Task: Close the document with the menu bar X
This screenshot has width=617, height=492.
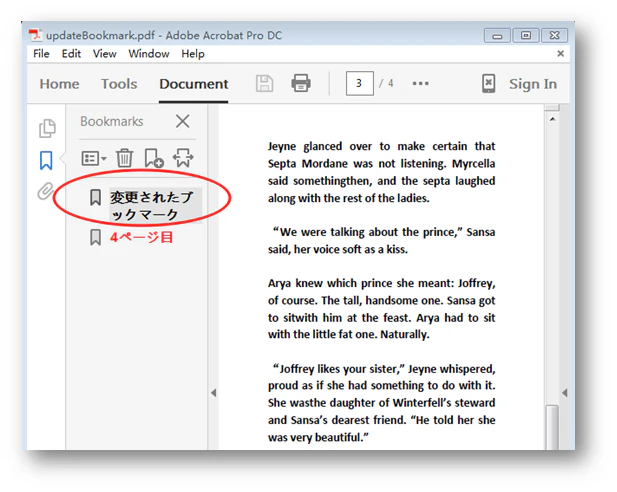Action: point(561,54)
